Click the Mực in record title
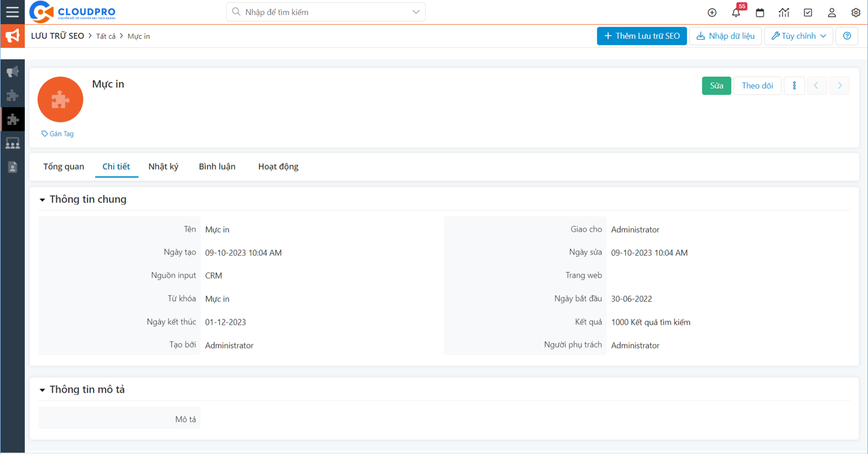This screenshot has width=868, height=454. tap(108, 84)
